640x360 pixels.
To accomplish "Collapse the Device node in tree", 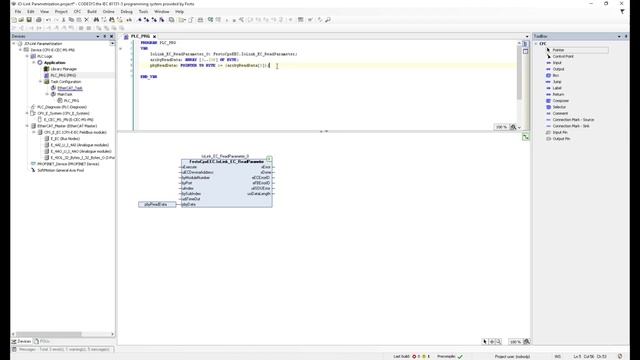I will tap(20, 50).
